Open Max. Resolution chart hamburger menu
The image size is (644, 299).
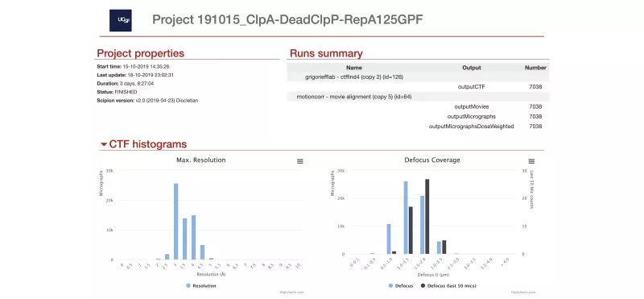(299, 161)
